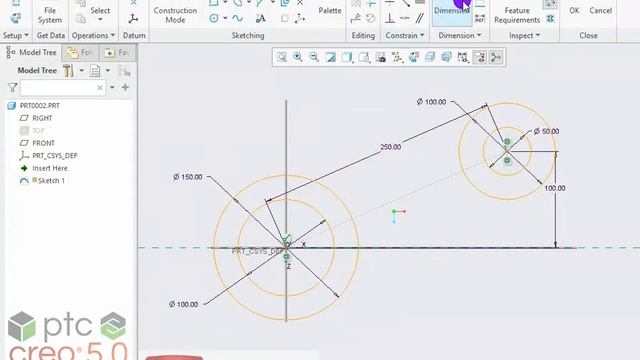Click the Zoom Out magnifier icon
Viewport: 640px width, 360px height.
[314, 57]
